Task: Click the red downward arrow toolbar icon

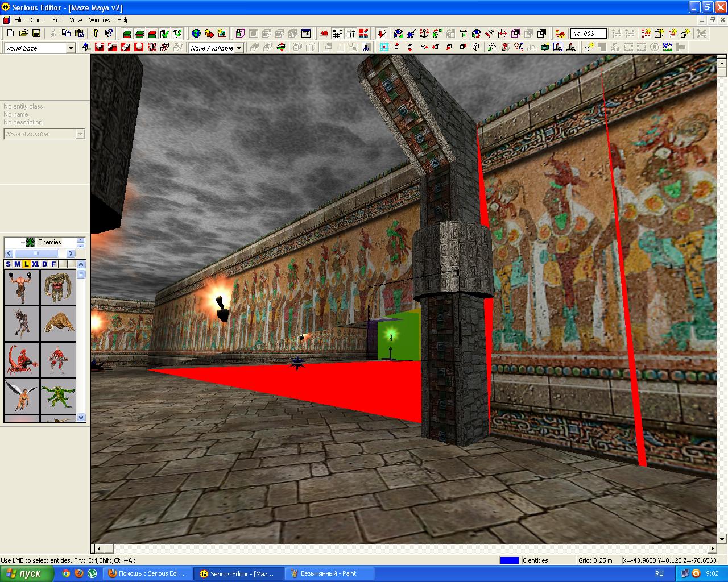Action: coord(382,34)
